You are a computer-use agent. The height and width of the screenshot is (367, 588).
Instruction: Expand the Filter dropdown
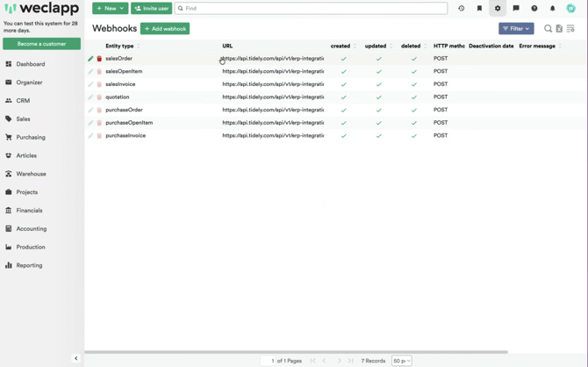pos(516,29)
